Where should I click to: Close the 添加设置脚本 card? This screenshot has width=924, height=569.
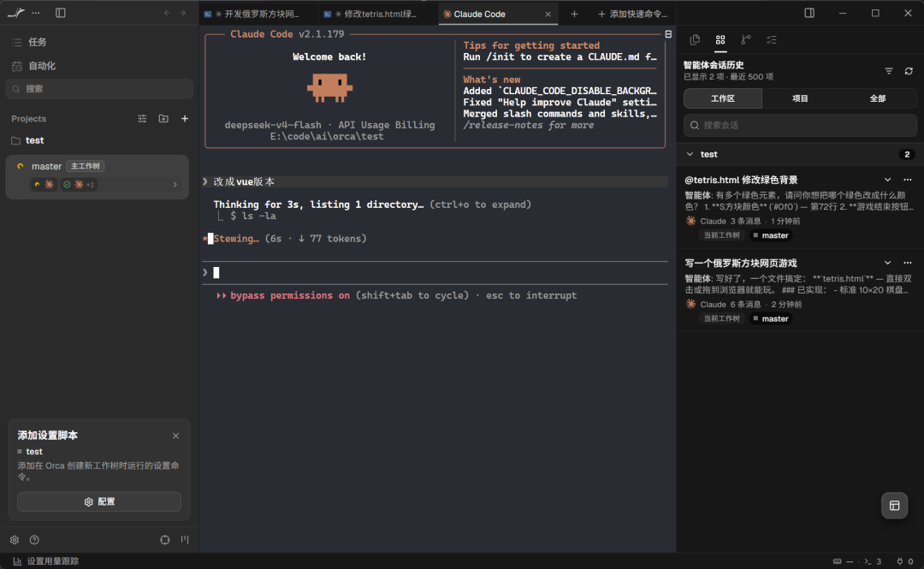coord(175,436)
